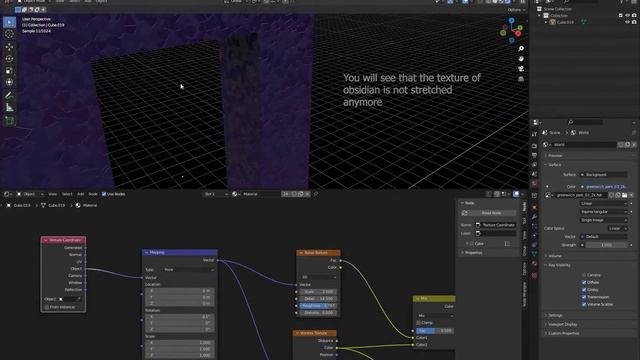Switch to the Node Wrangler sidebar tab
The height and width of the screenshot is (360, 640).
coord(524,294)
